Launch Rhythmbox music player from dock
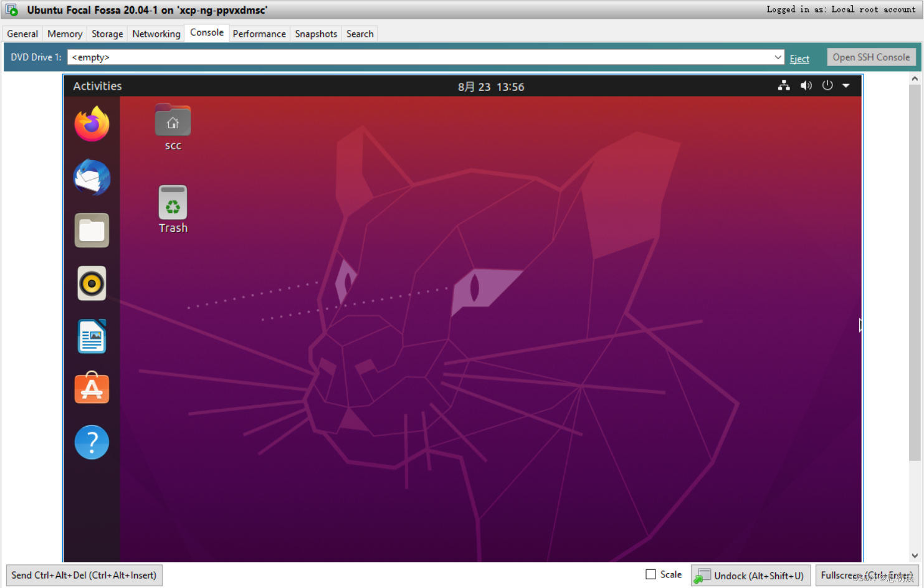The image size is (924, 588). [x=92, y=283]
